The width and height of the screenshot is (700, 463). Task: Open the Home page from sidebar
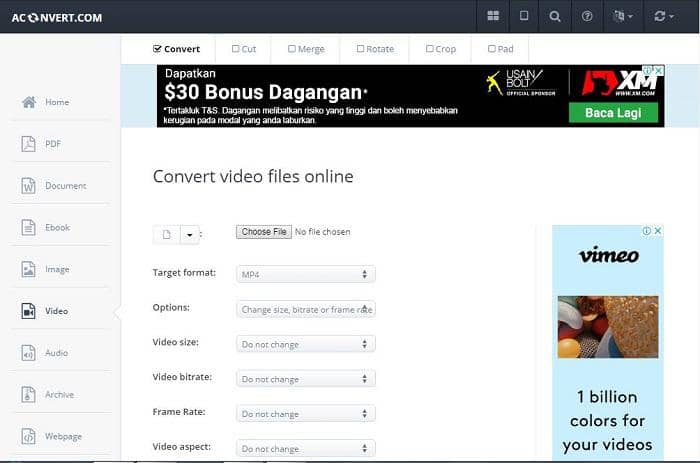click(x=56, y=102)
